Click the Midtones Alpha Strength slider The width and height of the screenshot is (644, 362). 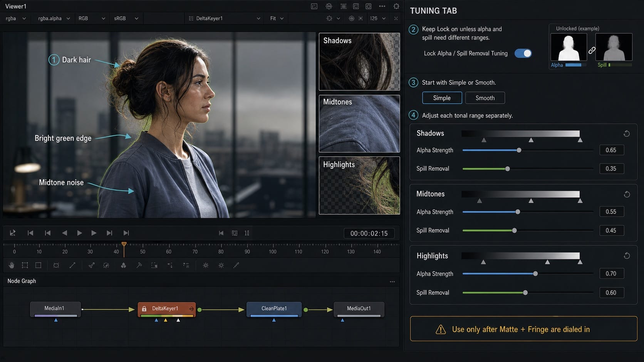coord(528,212)
